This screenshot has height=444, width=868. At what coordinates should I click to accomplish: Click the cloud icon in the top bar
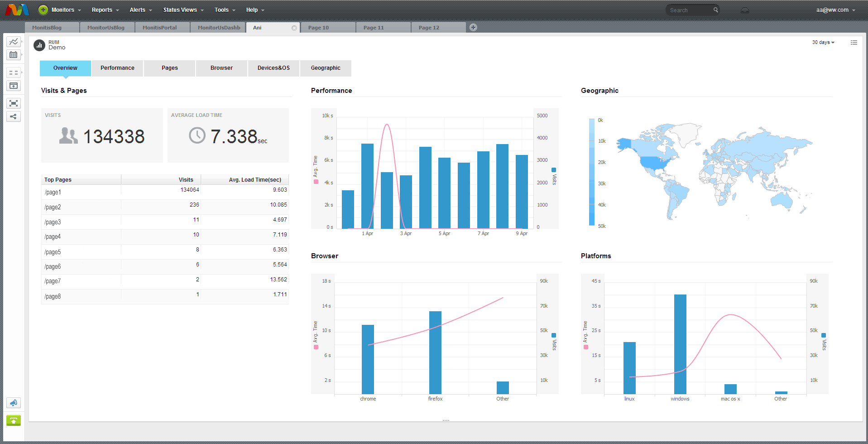coord(745,10)
